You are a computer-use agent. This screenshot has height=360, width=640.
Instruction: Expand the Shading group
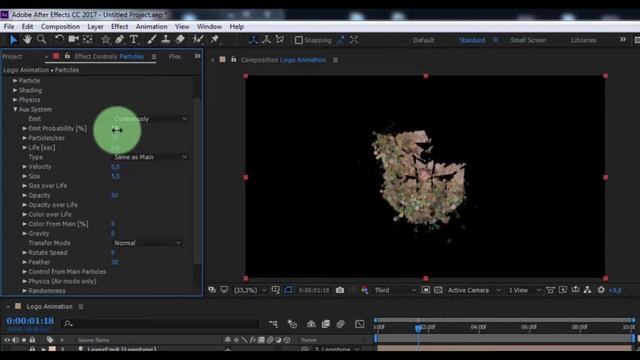[x=15, y=90]
